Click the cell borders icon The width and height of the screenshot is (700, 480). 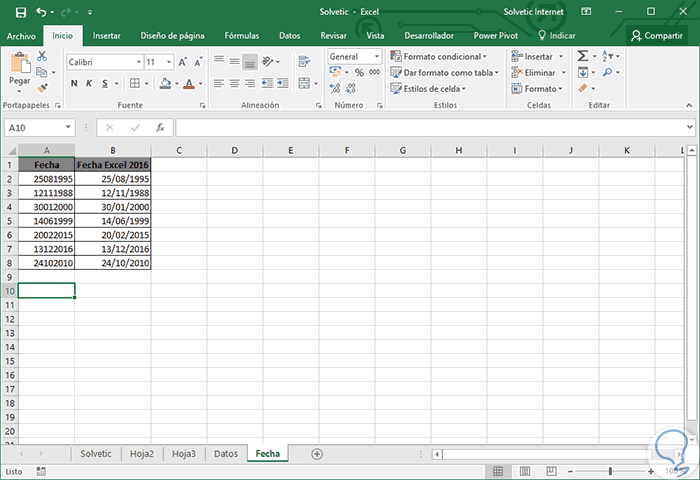tap(134, 83)
